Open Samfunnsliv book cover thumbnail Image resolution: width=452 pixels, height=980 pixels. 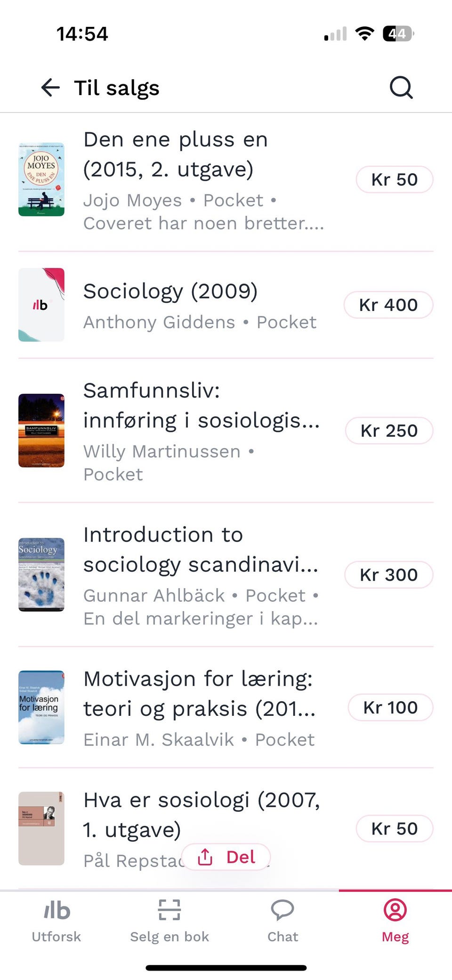pos(41,430)
